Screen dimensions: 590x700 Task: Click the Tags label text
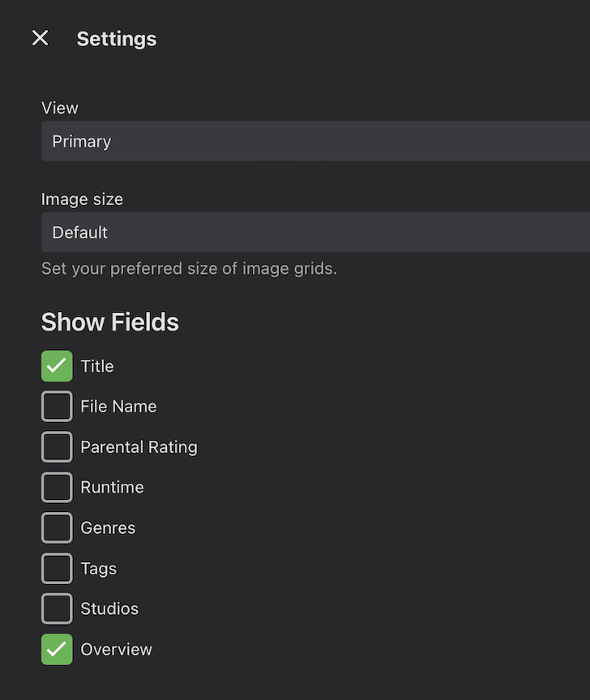click(98, 568)
